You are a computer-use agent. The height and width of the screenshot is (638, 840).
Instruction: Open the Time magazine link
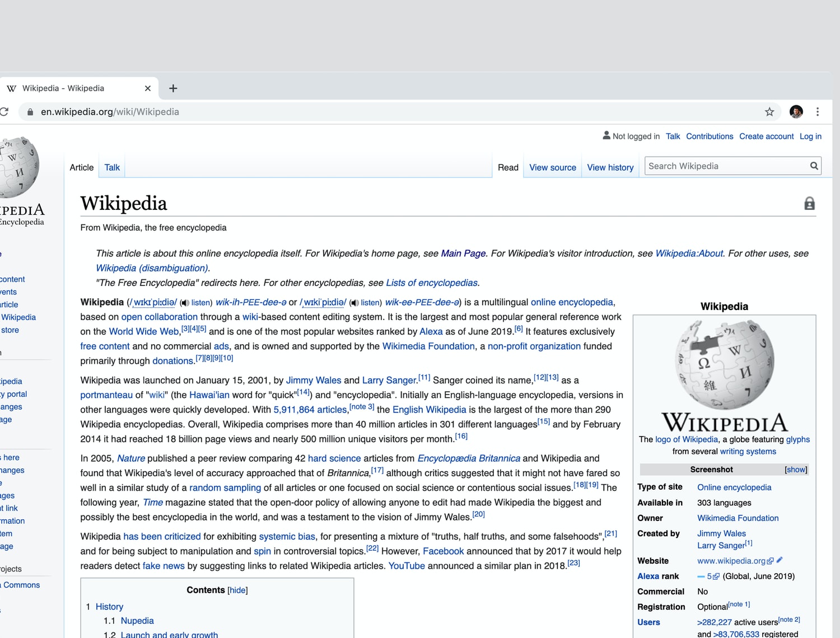153,503
